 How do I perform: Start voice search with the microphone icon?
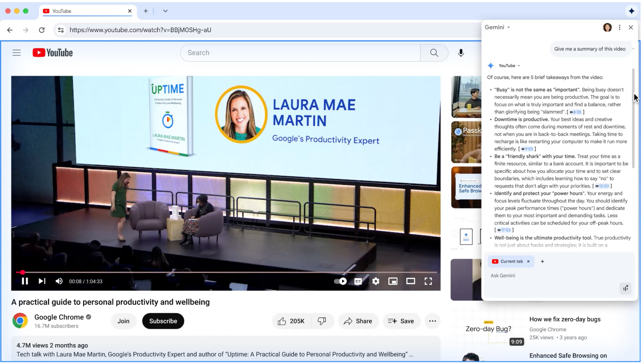461,53
